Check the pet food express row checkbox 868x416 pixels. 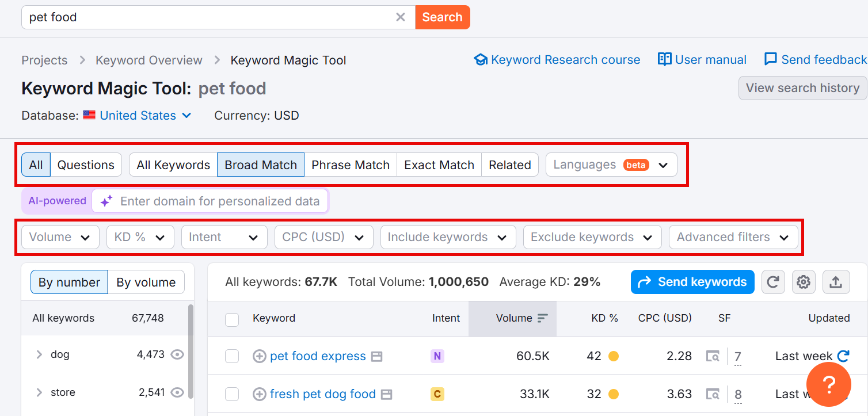232,357
